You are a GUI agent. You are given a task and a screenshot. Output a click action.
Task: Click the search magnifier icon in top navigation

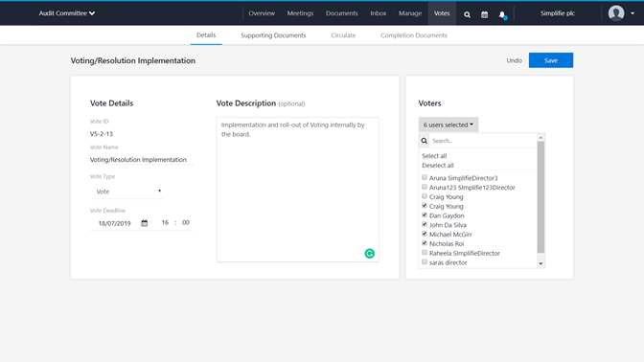point(467,14)
